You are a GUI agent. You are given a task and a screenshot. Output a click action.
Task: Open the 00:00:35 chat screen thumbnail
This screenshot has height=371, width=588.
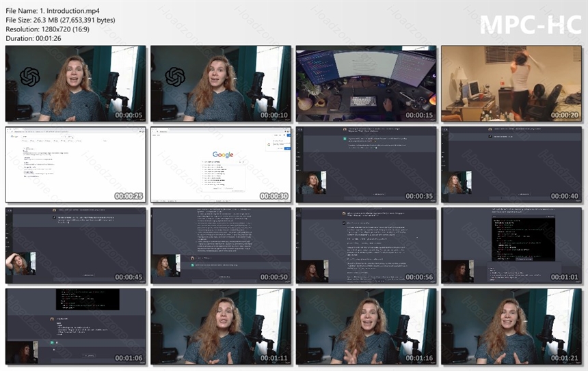coord(366,165)
